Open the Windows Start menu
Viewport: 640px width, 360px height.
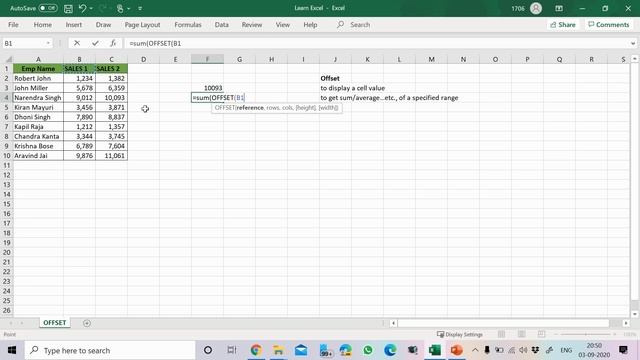pyautogui.click(x=12, y=350)
